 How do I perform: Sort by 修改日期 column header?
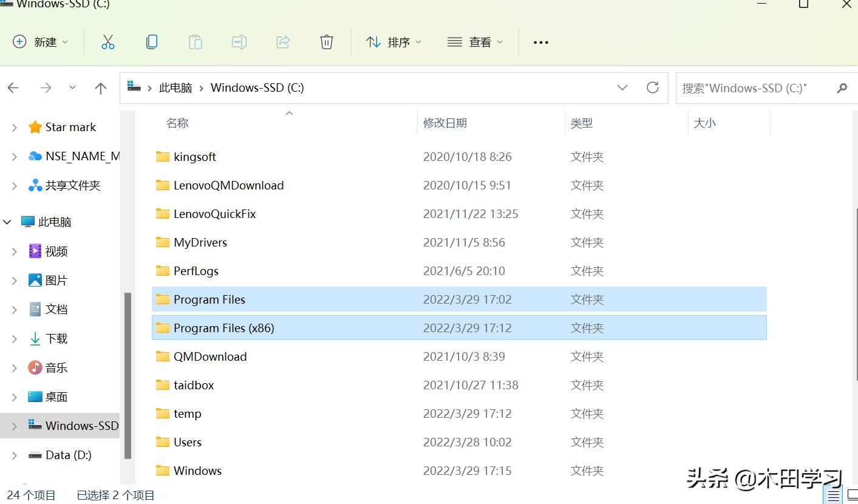445,122
